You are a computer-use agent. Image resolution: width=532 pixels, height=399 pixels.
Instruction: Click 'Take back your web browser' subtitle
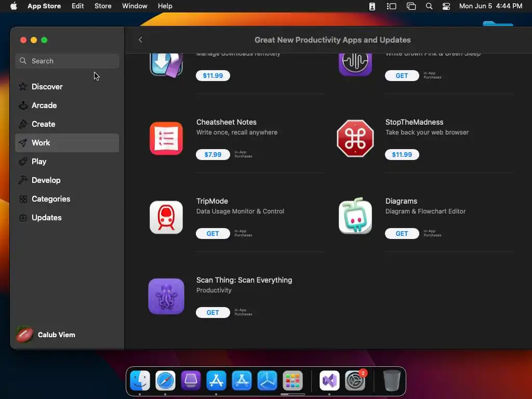[x=427, y=132]
